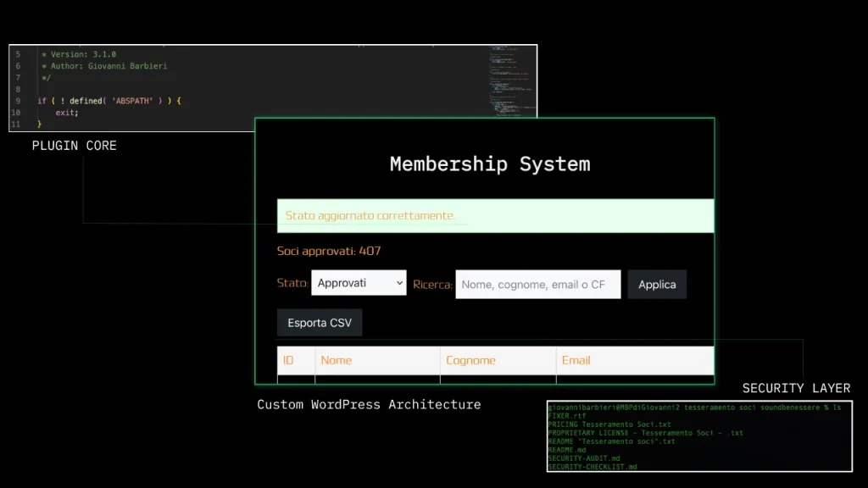Viewport: 868px width, 488px height.
Task: Click the Nome column header
Action: pos(377,360)
